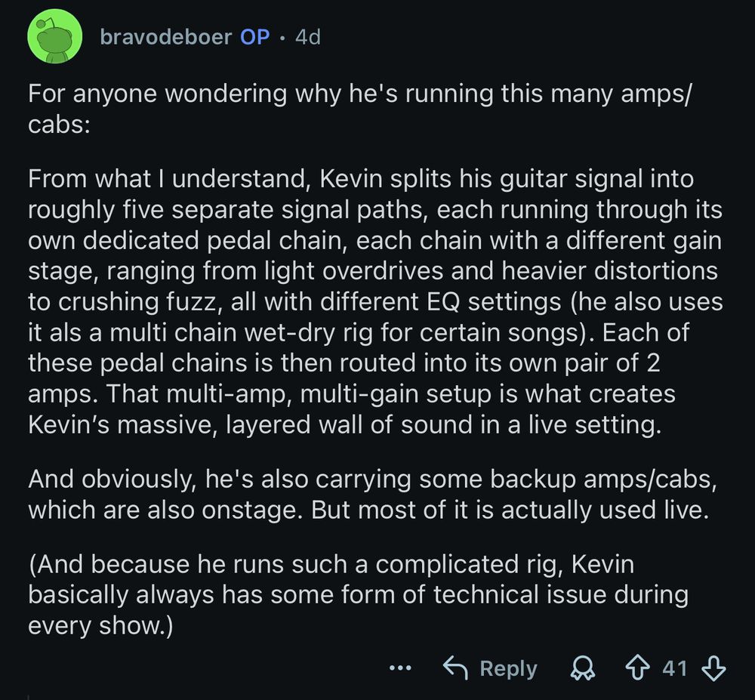
Task: Give an award using the award icon
Action: click(x=581, y=668)
